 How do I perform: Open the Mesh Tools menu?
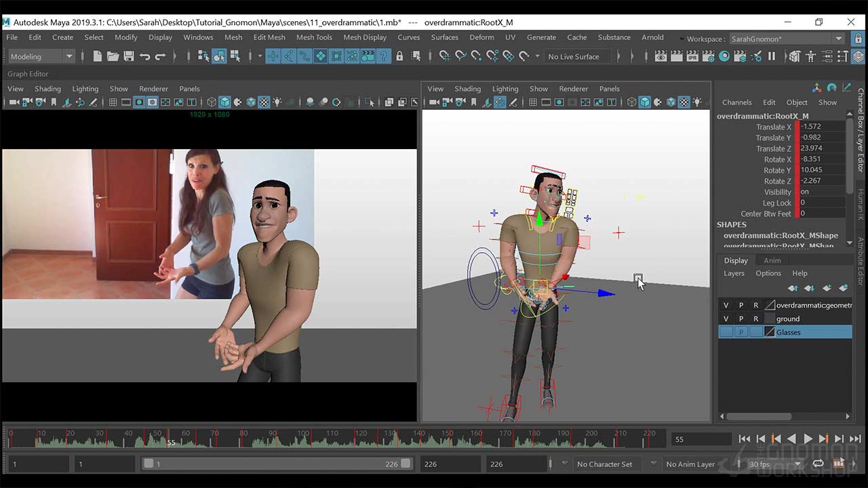click(314, 37)
